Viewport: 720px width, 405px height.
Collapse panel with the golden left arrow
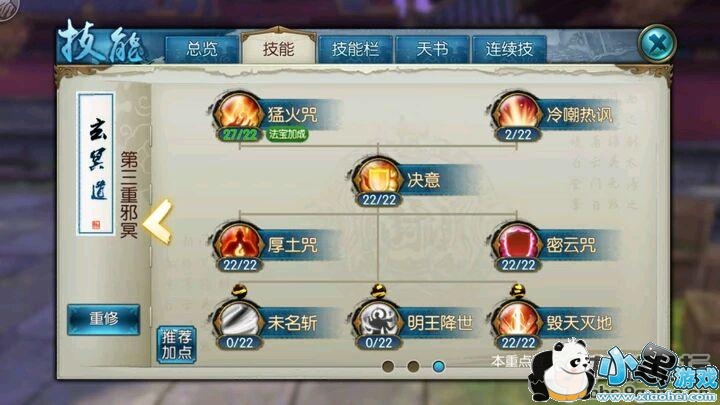pyautogui.click(x=158, y=222)
